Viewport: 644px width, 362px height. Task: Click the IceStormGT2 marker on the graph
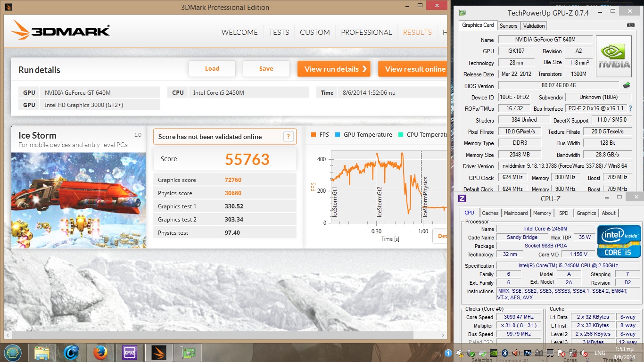[x=379, y=202]
